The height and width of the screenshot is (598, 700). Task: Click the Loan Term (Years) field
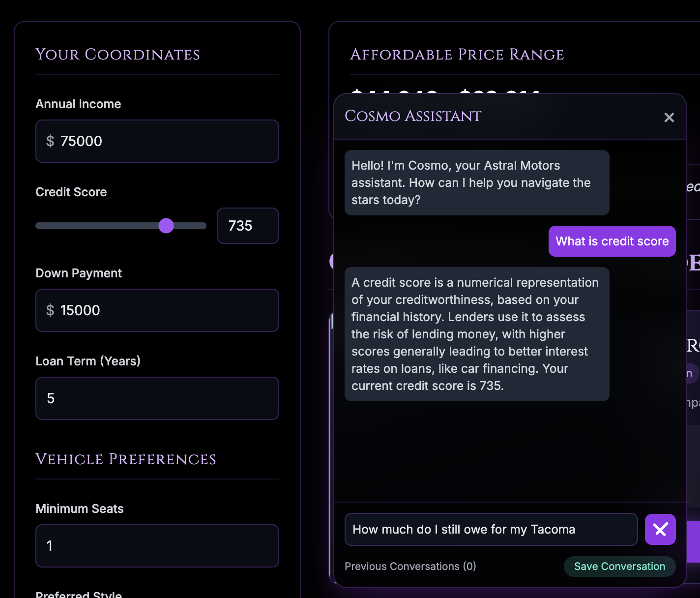pos(157,398)
